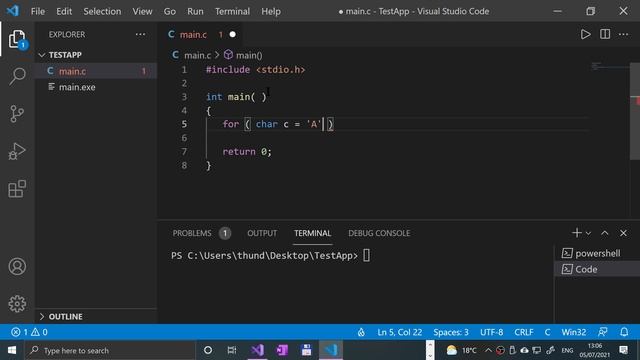The image size is (640, 360).
Task: Click the flame icon in status bar
Action: point(361,332)
